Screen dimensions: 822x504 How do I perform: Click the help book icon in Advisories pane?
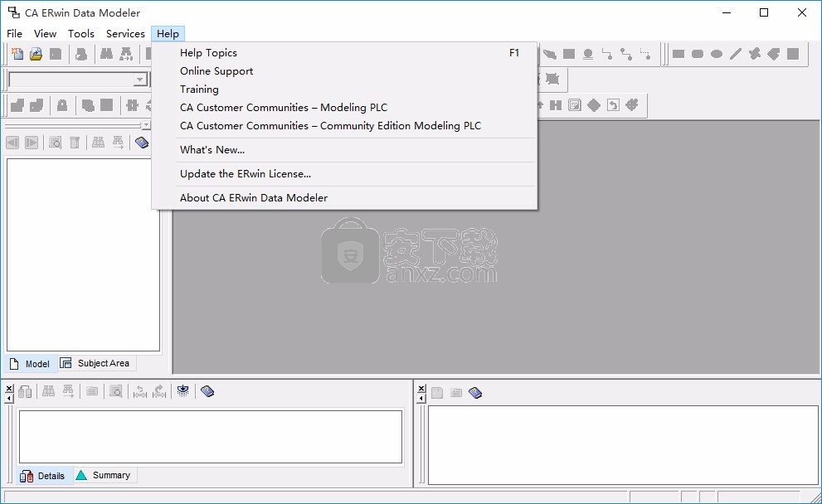[x=475, y=392]
